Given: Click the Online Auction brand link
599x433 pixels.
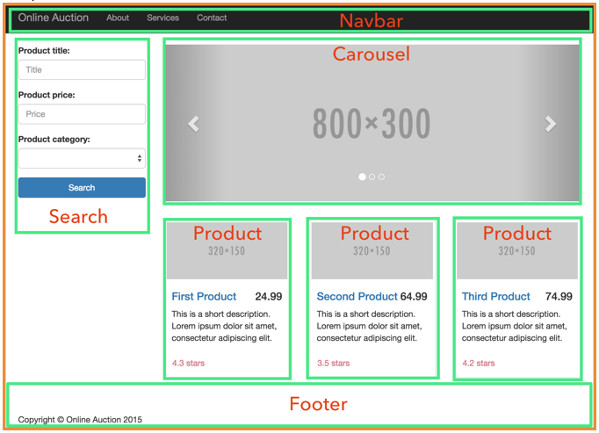Looking at the screenshot, I should point(53,18).
